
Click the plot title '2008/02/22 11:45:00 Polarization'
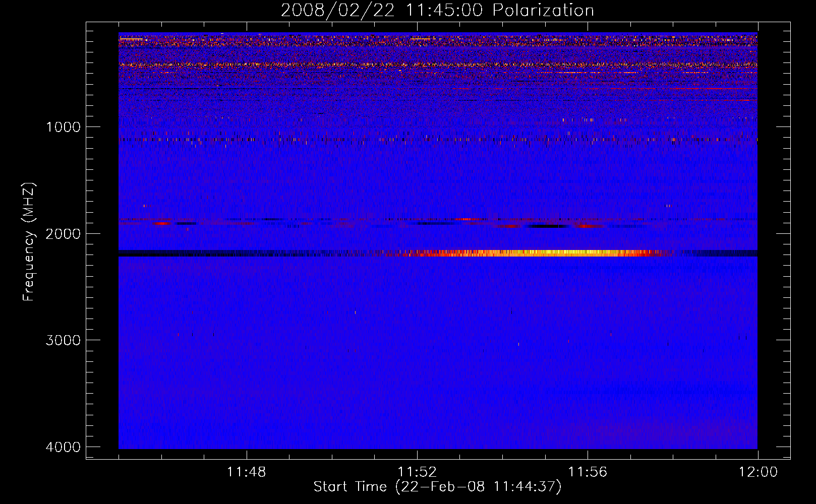[x=437, y=10]
